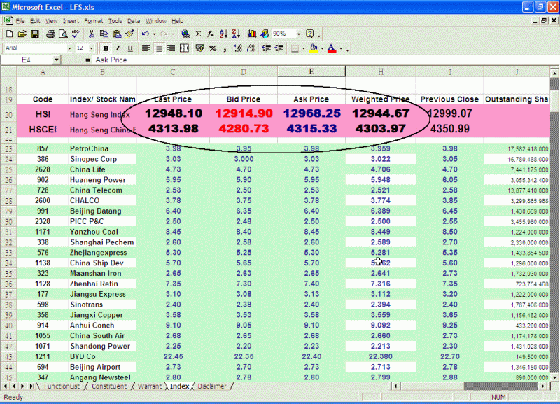Increase decimal places
The height and width of the screenshot is (404, 560).
coord(238,48)
